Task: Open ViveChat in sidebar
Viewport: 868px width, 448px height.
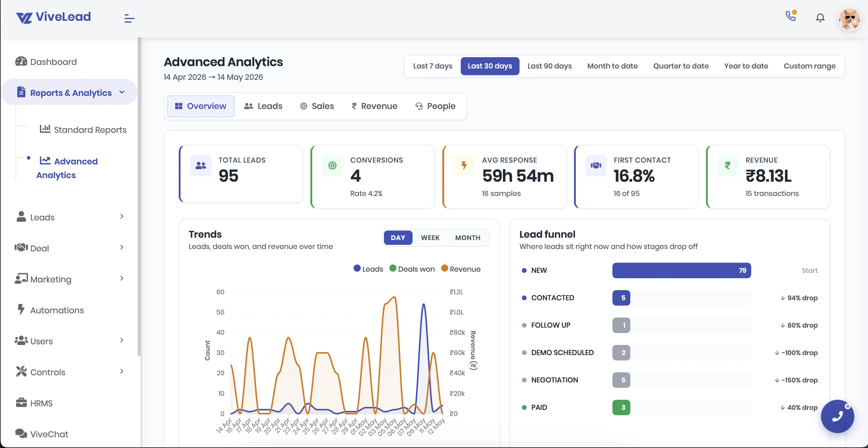Action: click(x=49, y=434)
